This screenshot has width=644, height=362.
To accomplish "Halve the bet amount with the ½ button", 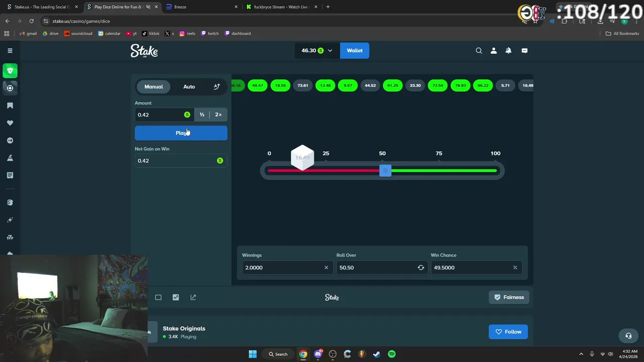I will pyautogui.click(x=202, y=115).
